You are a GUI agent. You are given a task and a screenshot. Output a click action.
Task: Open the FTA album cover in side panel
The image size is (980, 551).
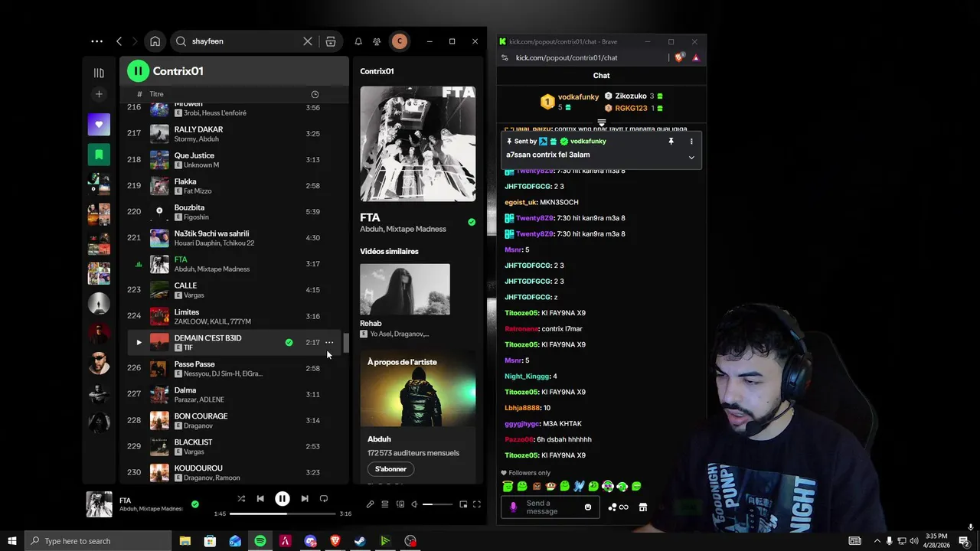[418, 144]
